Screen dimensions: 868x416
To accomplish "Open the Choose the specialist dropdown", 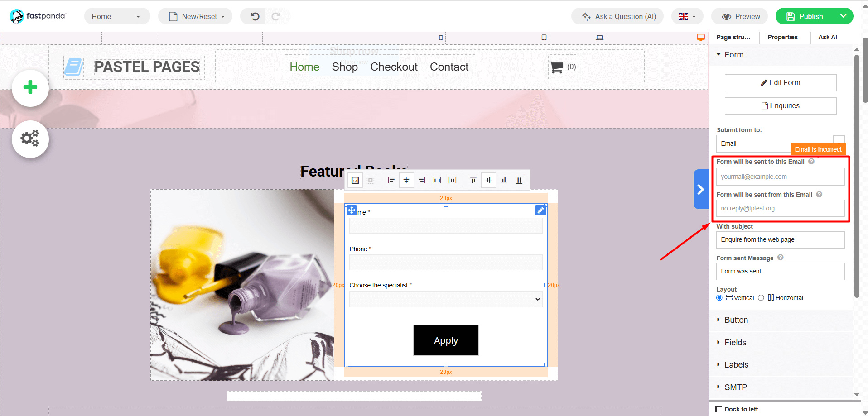I will tap(446, 299).
